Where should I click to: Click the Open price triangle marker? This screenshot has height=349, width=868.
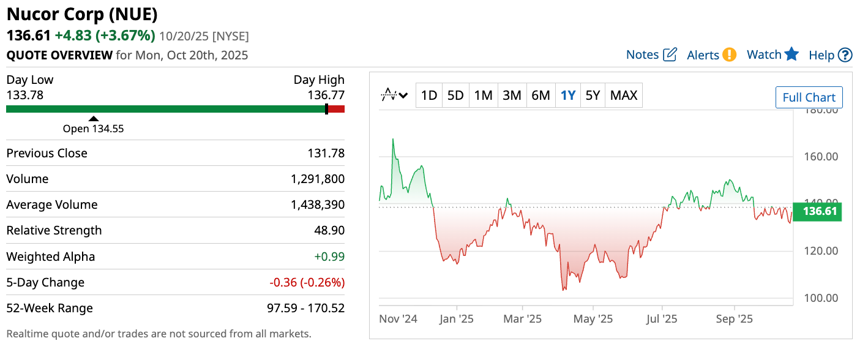point(93,119)
